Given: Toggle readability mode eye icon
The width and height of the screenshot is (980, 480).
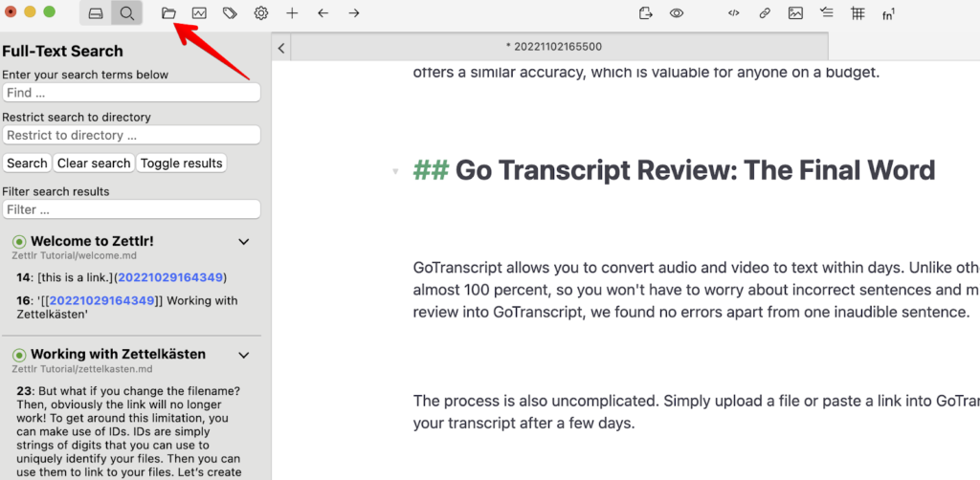Looking at the screenshot, I should pos(677,13).
